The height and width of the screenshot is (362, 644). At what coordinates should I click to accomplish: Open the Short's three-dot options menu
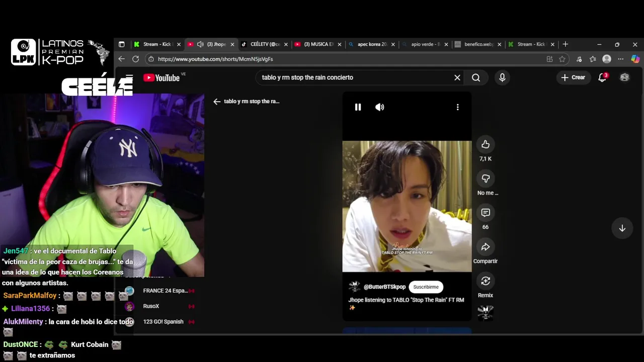point(457,107)
